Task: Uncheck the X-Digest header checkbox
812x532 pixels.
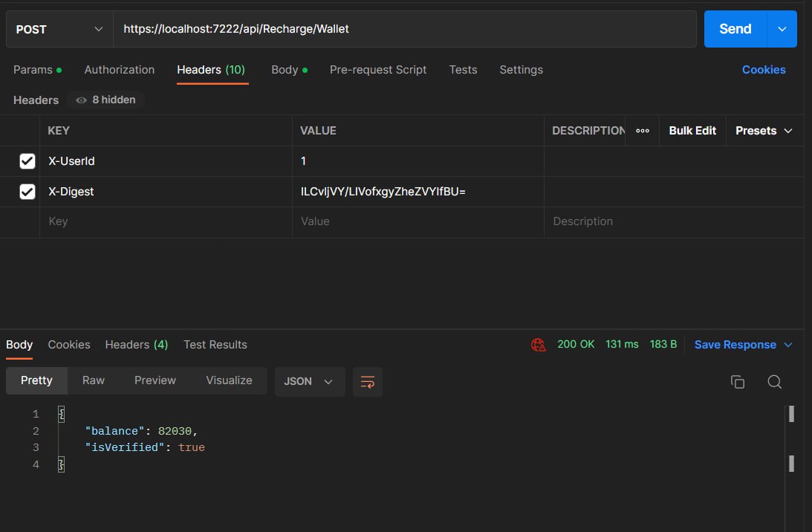Action: [x=27, y=192]
